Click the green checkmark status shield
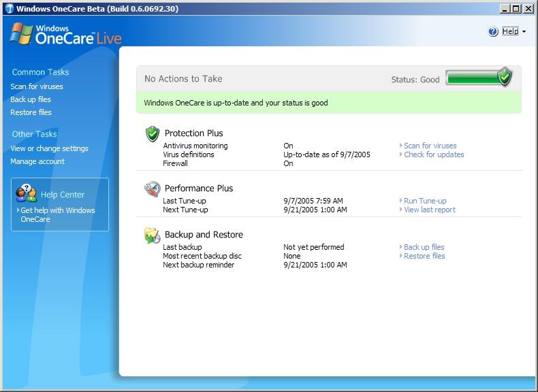The width and height of the screenshot is (538, 392). 505,77
